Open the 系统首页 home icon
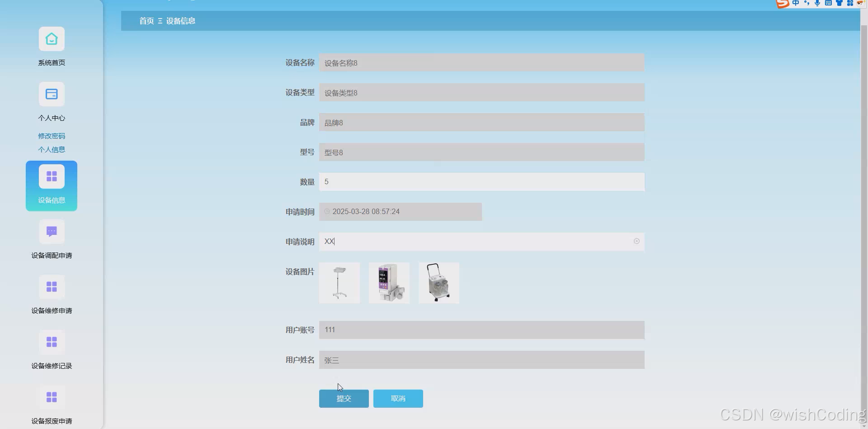 click(x=51, y=39)
